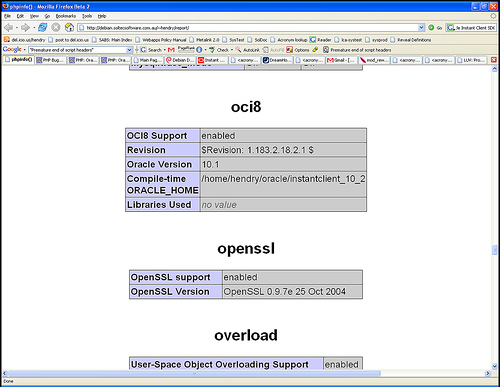Click the AutoFill toolbar button
Image resolution: width=500 pixels, height=387 pixels.
(x=273, y=50)
